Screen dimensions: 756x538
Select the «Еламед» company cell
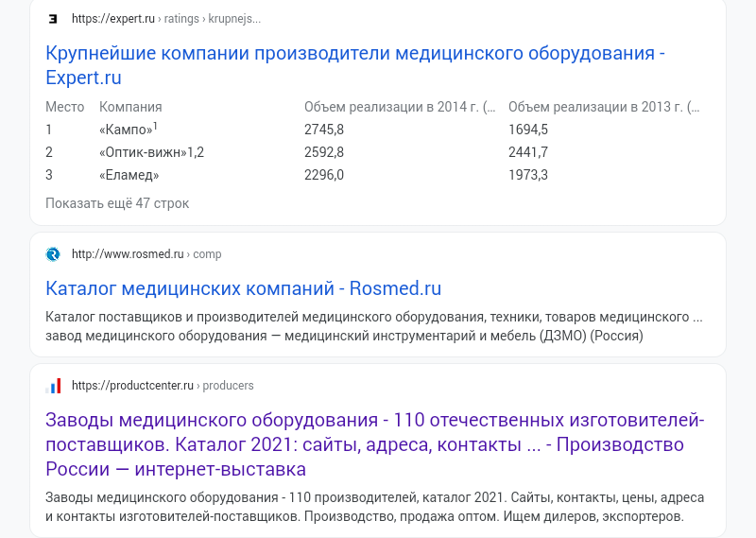coord(129,175)
